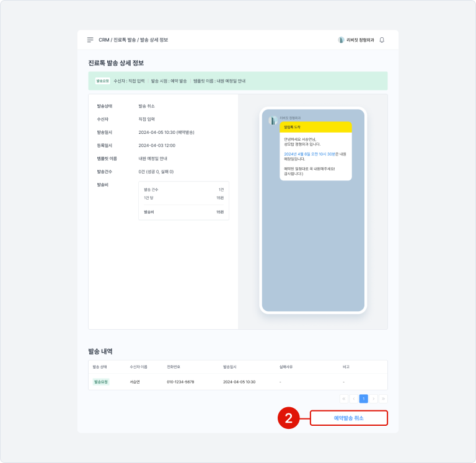The image size is (476, 463).
Task: Jump to last page using double-right arrow
Action: pos(383,399)
